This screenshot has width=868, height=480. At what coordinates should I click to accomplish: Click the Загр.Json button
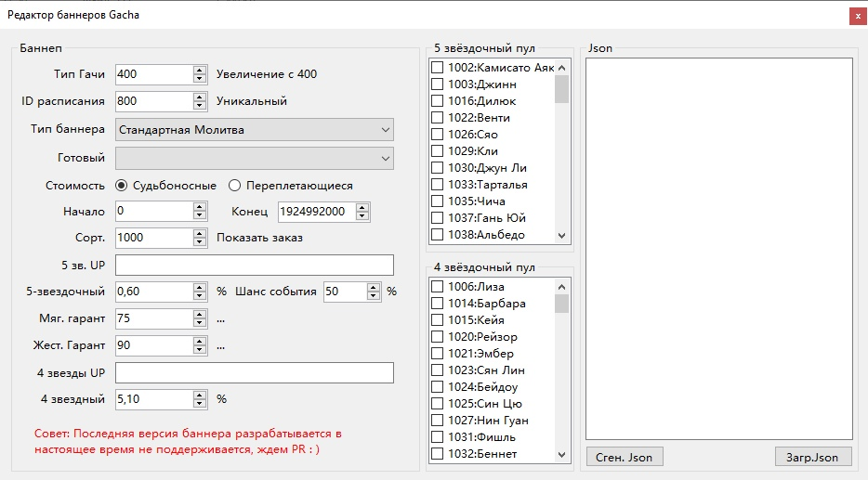click(x=813, y=457)
